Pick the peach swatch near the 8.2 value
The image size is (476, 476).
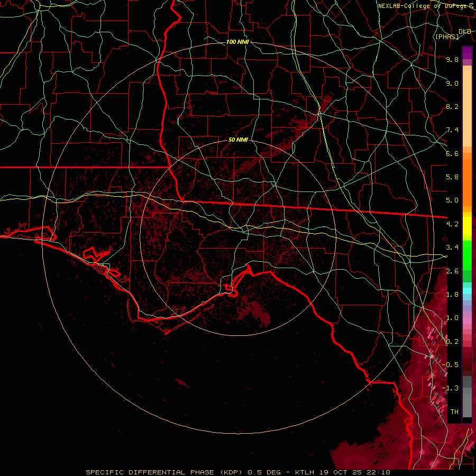click(x=467, y=109)
